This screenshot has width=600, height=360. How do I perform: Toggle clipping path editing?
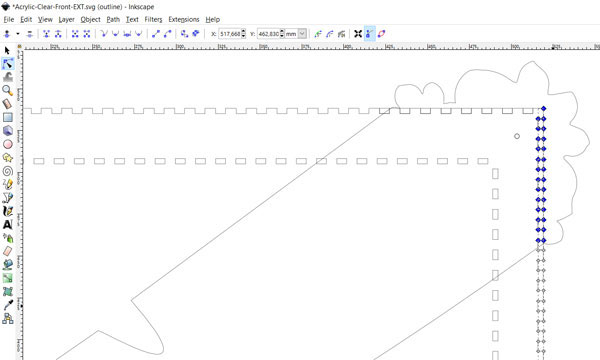318,34
